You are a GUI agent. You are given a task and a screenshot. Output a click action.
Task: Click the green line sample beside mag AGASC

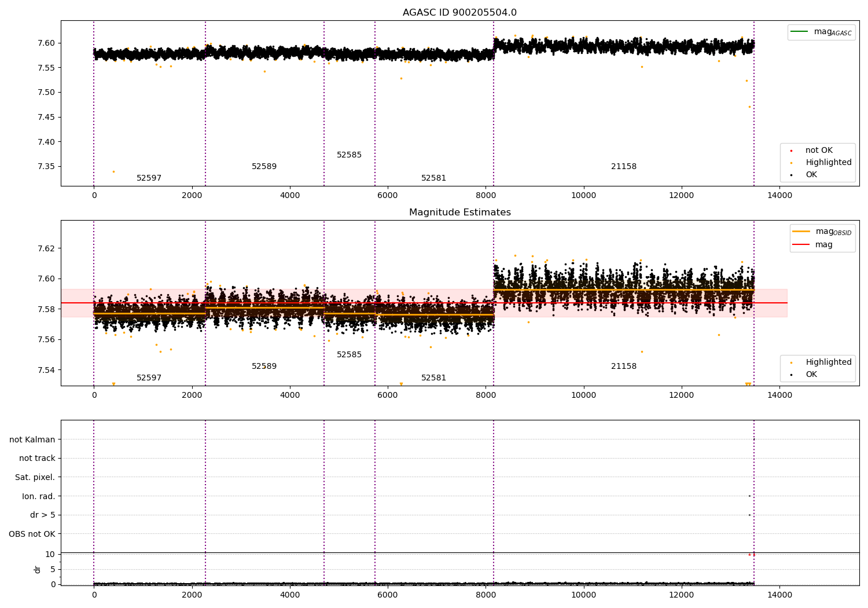800,32
